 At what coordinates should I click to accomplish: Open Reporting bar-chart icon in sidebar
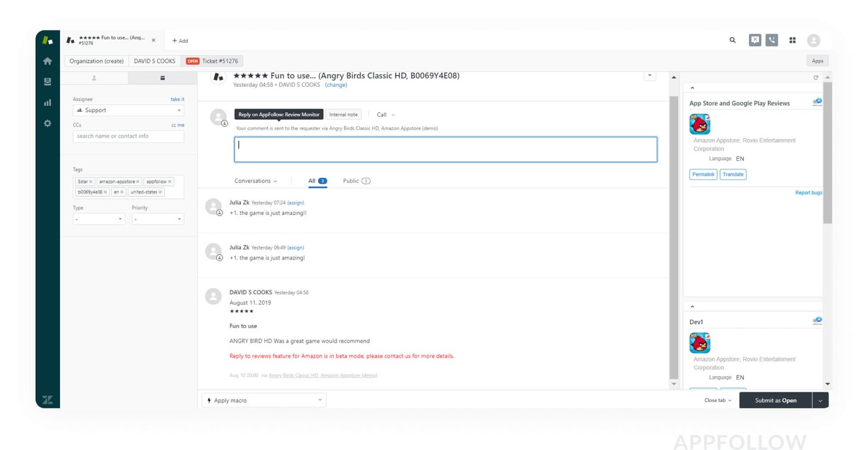pyautogui.click(x=47, y=102)
